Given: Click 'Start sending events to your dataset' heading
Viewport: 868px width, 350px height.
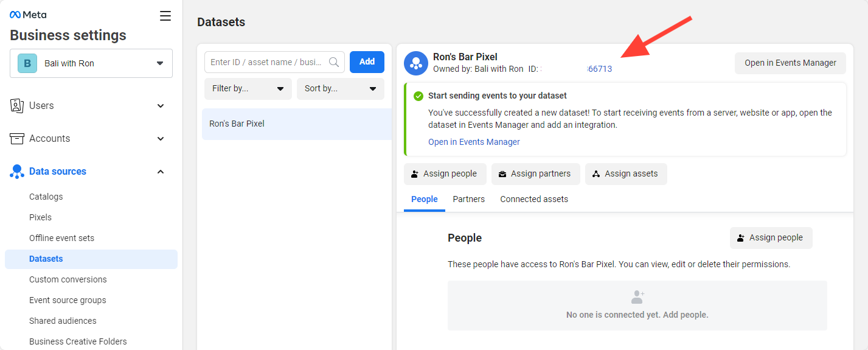Looking at the screenshot, I should point(498,96).
